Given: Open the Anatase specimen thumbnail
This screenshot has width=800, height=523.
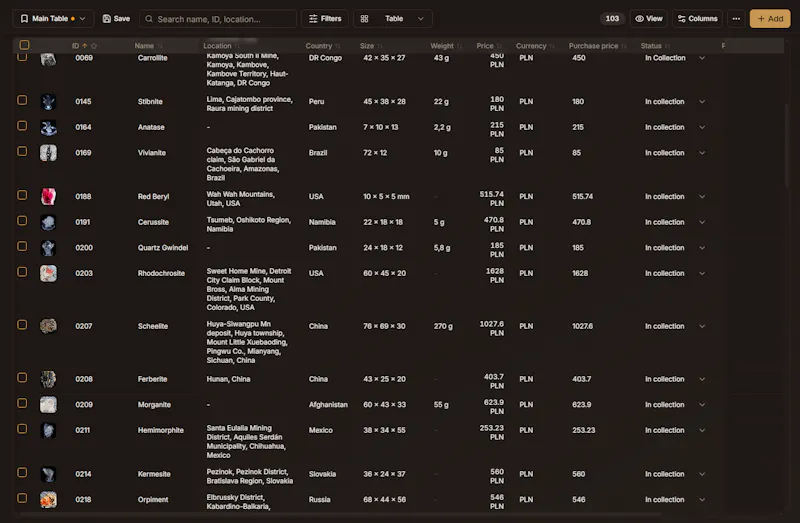Looking at the screenshot, I should [48, 128].
